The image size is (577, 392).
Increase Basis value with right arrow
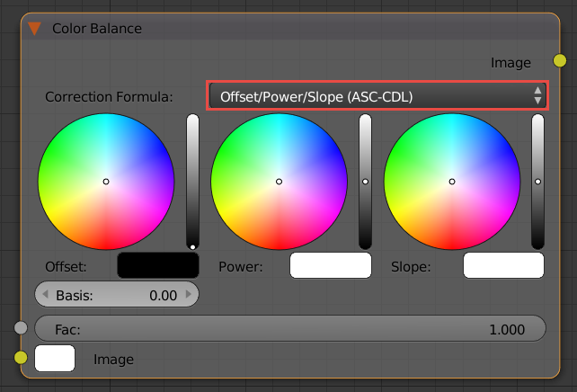click(189, 294)
